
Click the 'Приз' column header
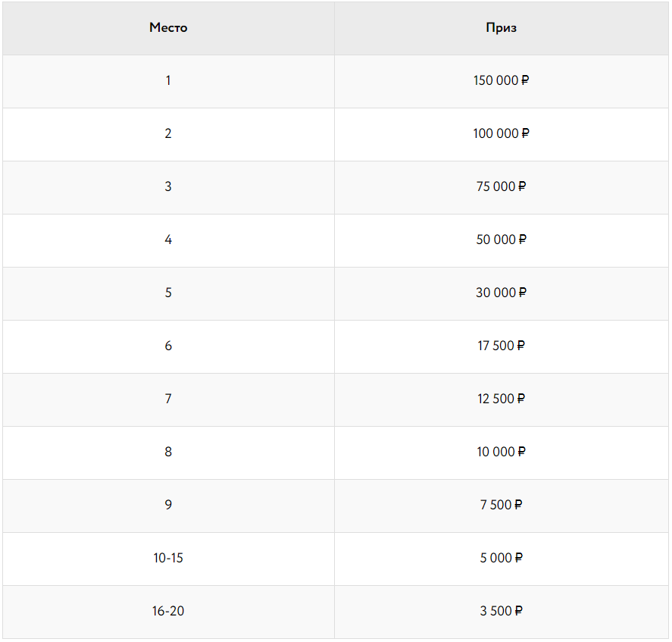coord(502,28)
